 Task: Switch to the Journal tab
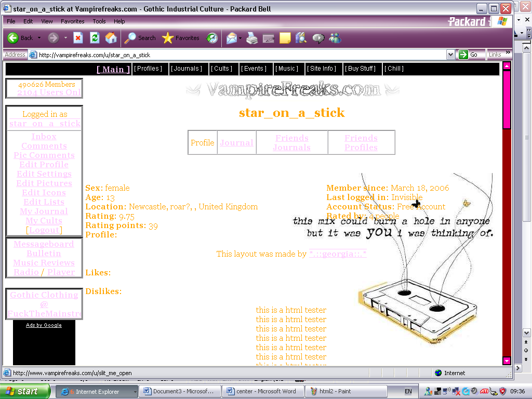236,143
